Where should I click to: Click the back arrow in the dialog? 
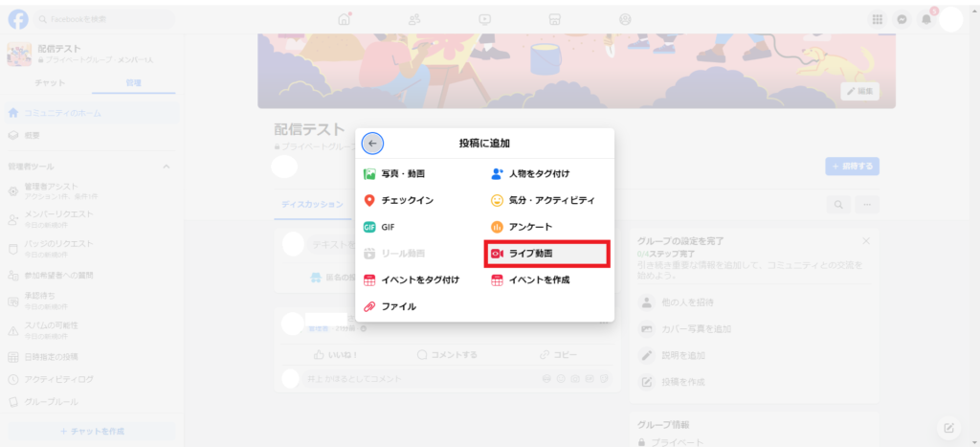(x=372, y=144)
